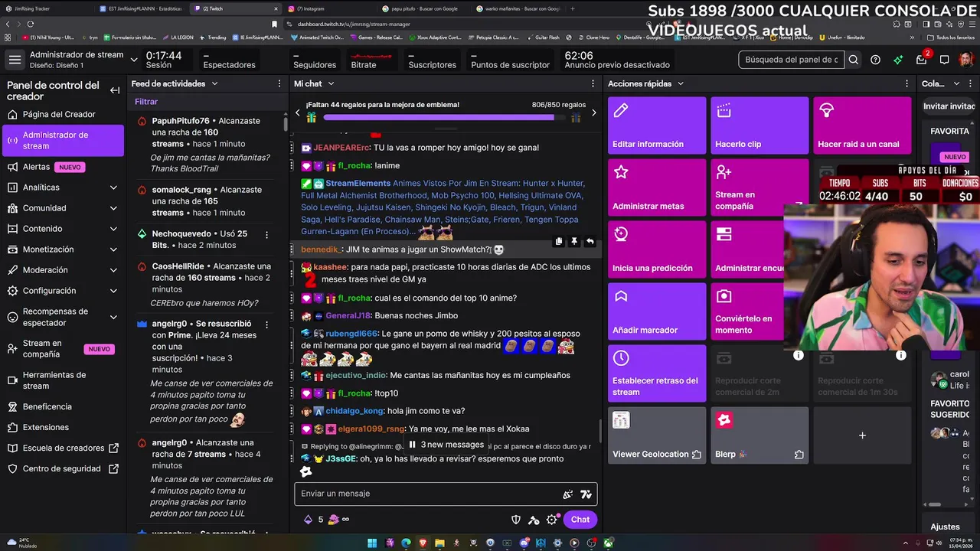Click Añadir marcador quick action
Screen dimensions: 980x551
(x=657, y=311)
